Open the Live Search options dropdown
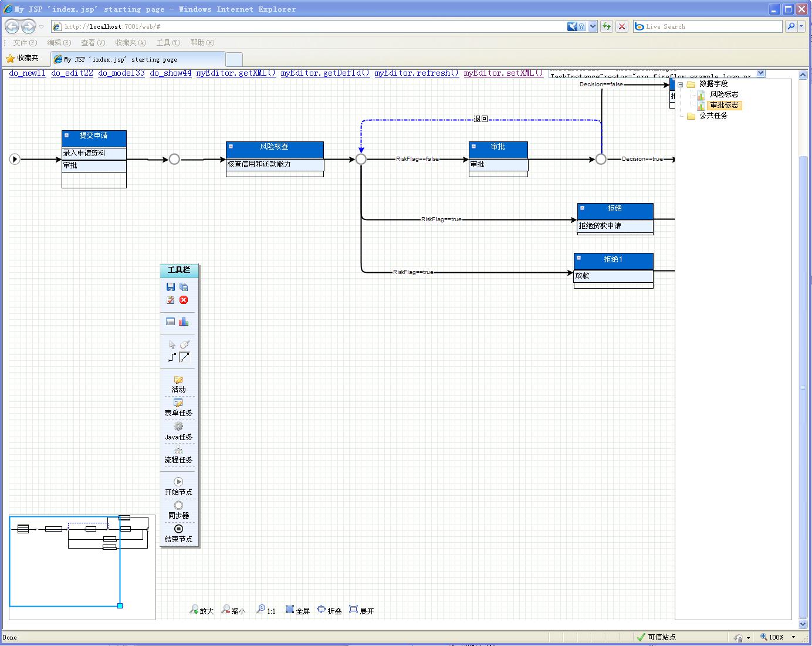The width and height of the screenshot is (812, 646). (801, 26)
